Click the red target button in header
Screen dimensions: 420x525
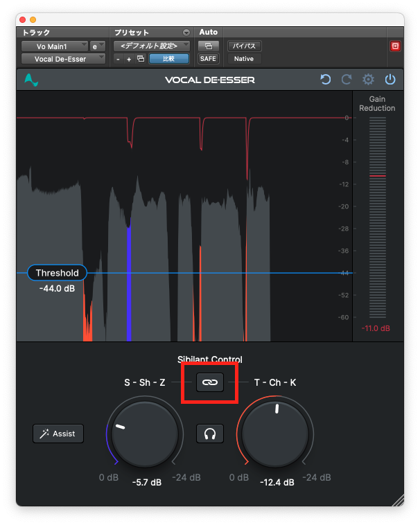396,46
